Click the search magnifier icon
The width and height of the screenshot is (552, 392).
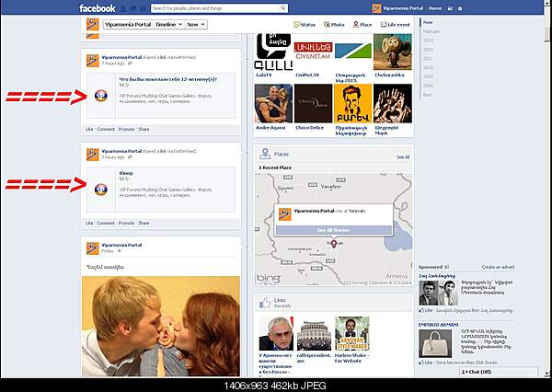283,8
